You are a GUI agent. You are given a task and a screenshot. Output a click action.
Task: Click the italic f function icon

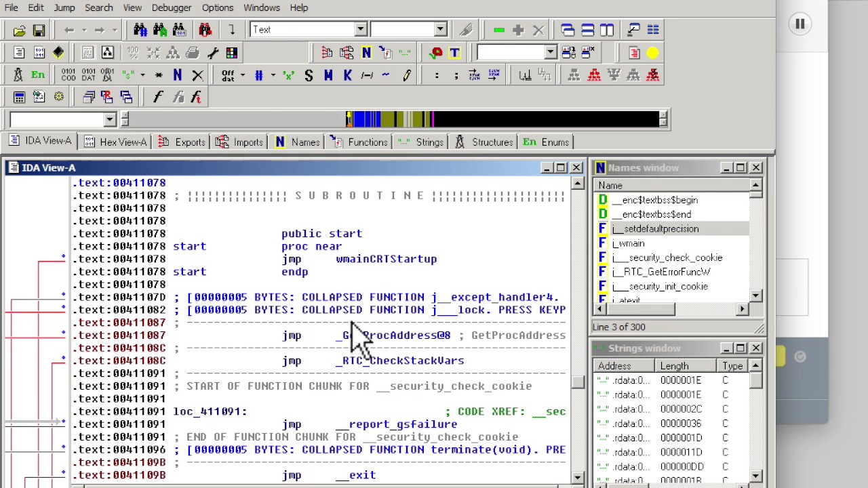(x=157, y=98)
